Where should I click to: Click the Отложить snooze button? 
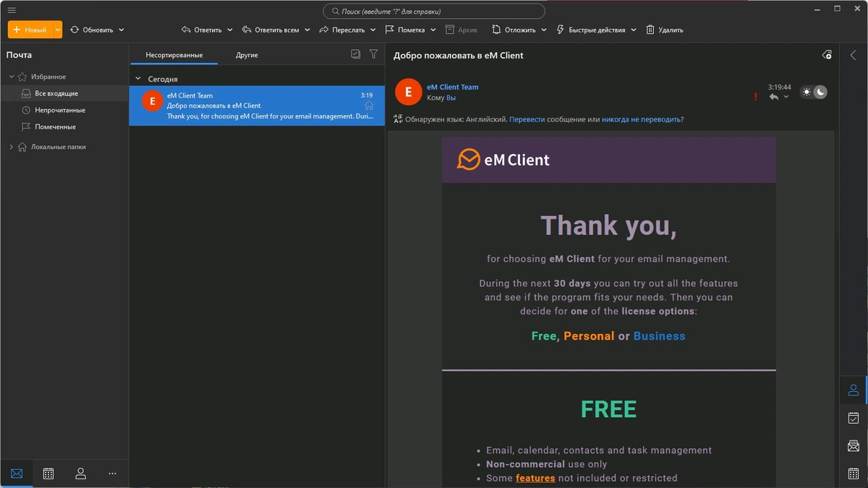point(514,30)
